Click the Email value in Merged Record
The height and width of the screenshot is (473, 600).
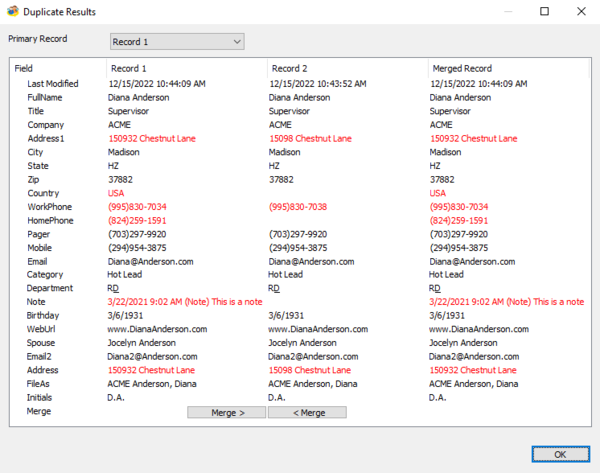[472, 262]
